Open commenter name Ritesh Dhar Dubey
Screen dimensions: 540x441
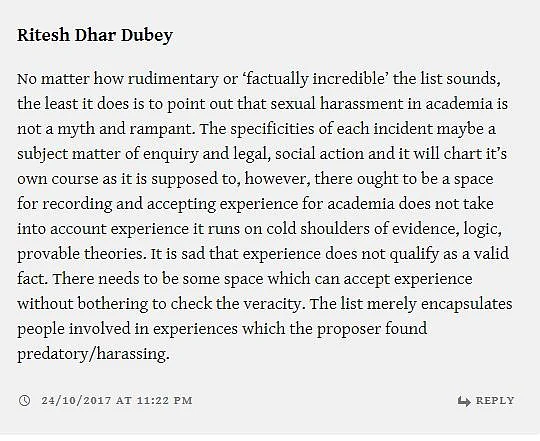(95, 35)
